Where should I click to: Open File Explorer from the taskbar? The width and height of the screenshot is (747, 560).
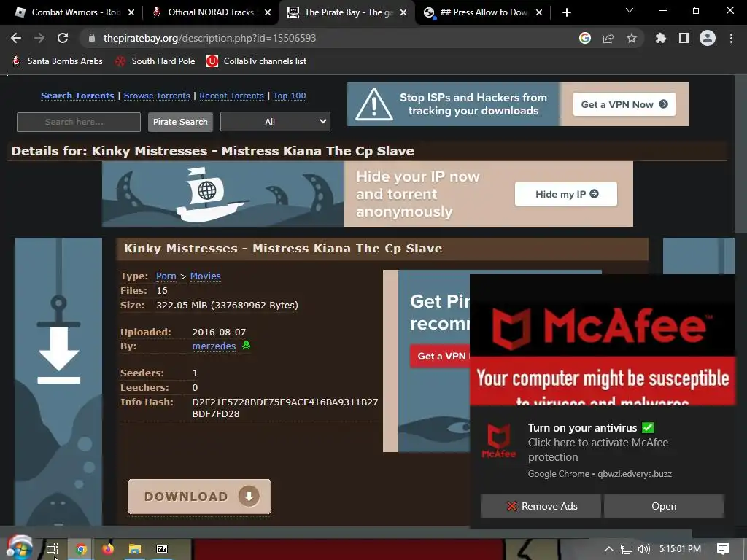135,549
